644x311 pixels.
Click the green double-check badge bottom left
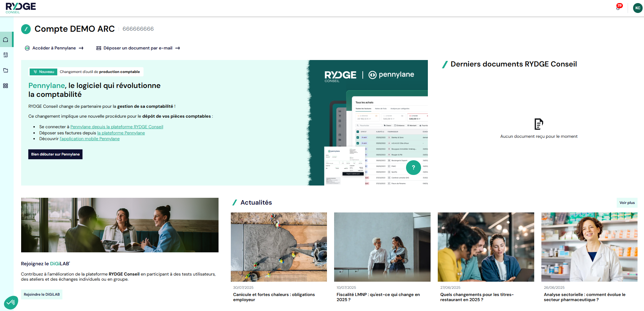tap(11, 302)
